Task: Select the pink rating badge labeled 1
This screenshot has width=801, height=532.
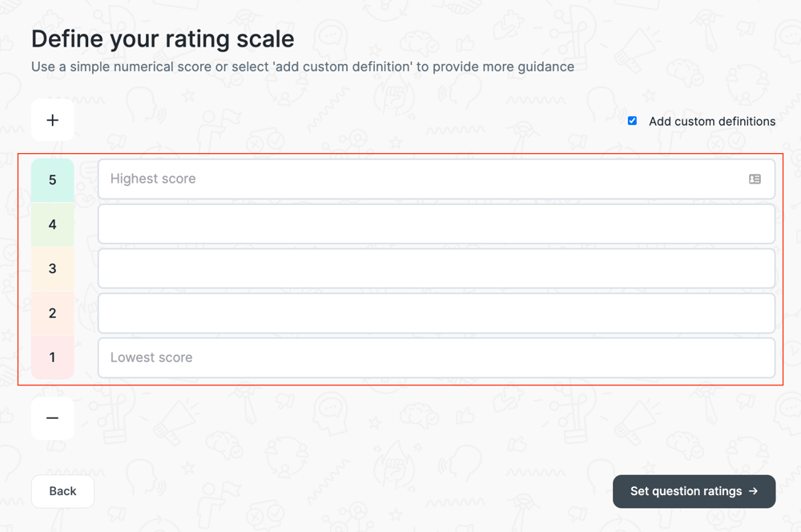Action: [x=52, y=357]
